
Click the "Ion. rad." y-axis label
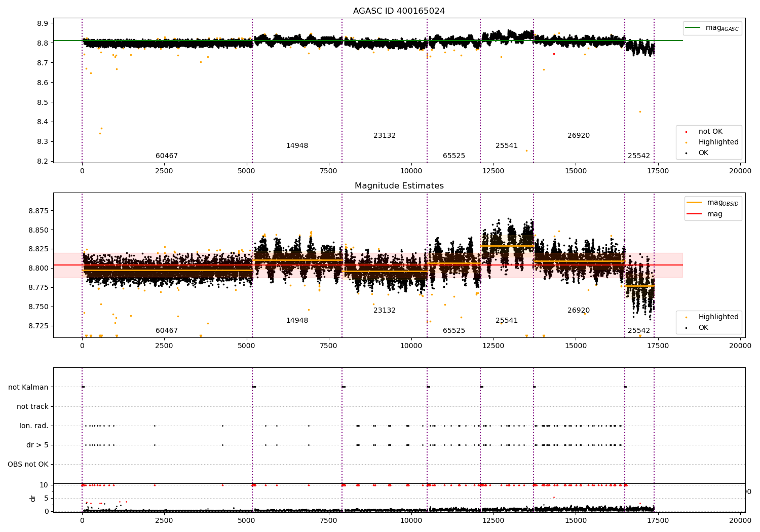pos(34,426)
